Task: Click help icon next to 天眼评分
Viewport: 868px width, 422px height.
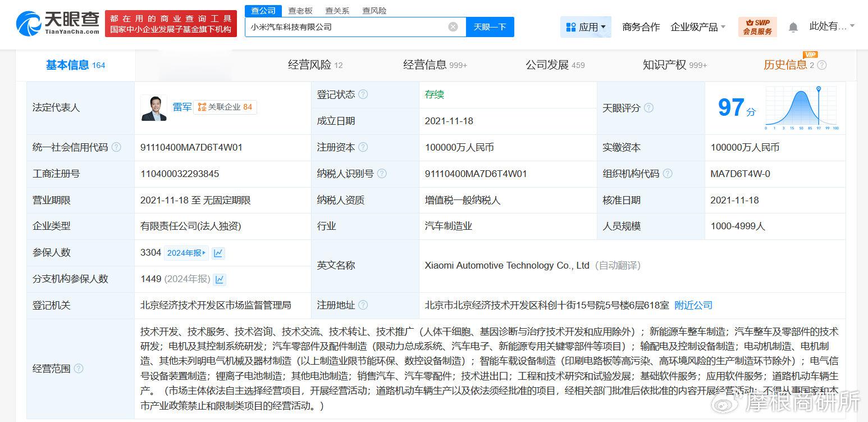Action: pyautogui.click(x=648, y=108)
